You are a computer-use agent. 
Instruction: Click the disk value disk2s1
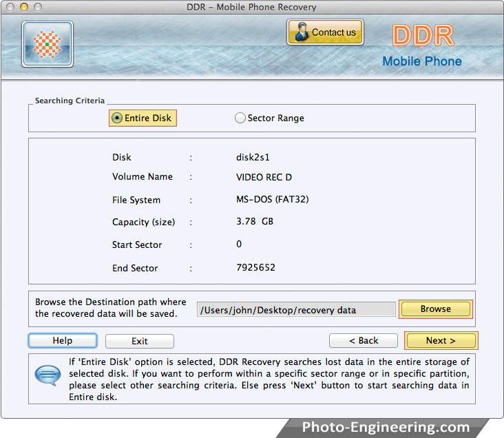point(253,157)
